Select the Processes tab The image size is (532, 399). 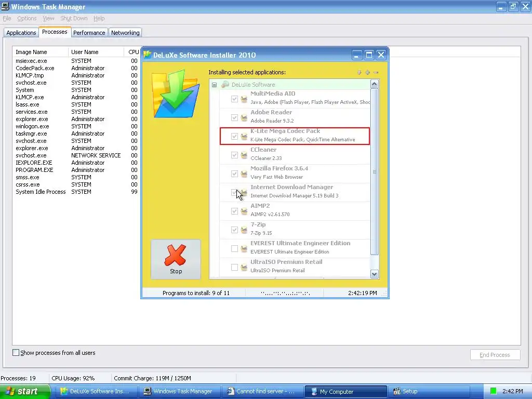tap(55, 32)
